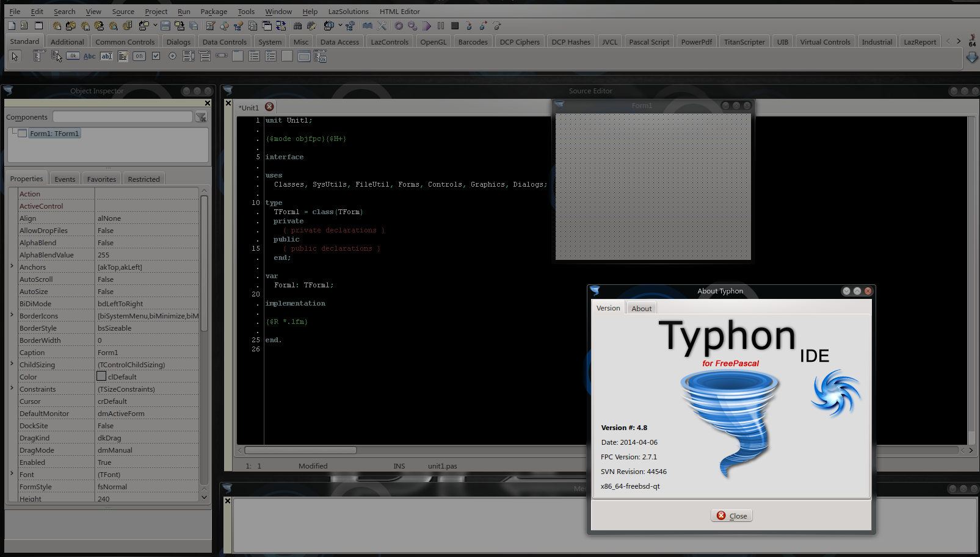Expand the Anchors property
Viewport: 980px width, 557px height.
pyautogui.click(x=12, y=266)
